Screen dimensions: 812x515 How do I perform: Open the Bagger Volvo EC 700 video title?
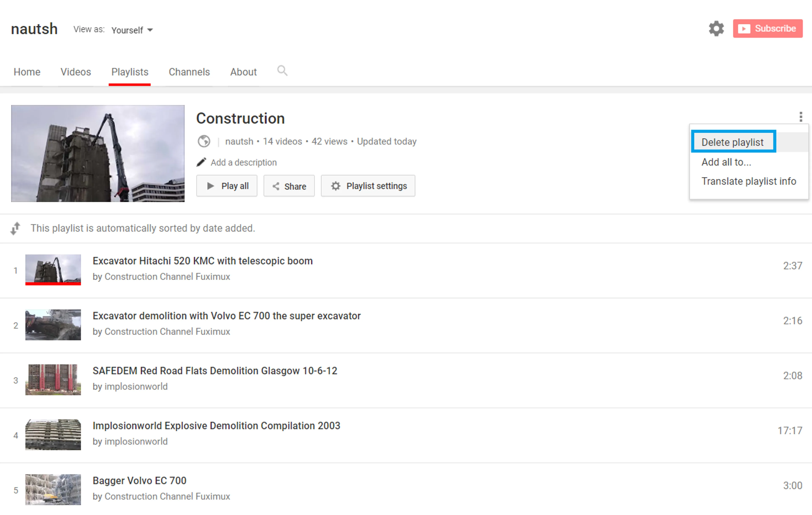click(139, 480)
